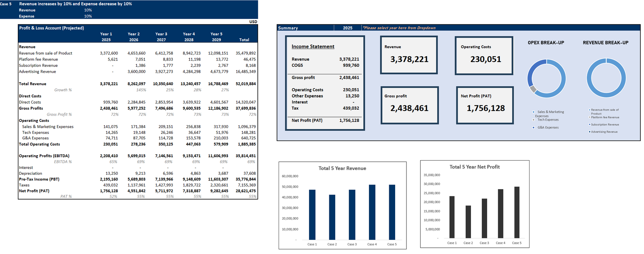Open the Summary year dropdown showing 2025
The height and width of the screenshot is (254, 644).
pyautogui.click(x=347, y=28)
